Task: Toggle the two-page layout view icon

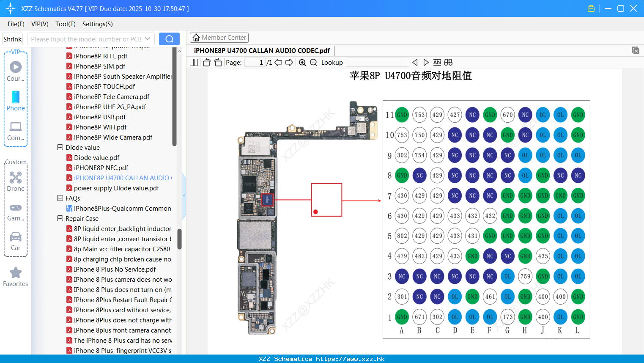Action: tap(194, 63)
